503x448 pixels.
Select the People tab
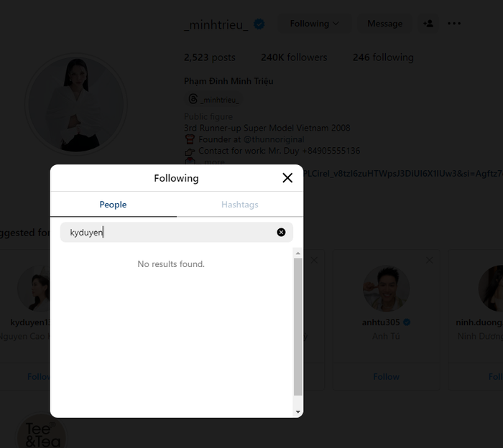coord(113,205)
